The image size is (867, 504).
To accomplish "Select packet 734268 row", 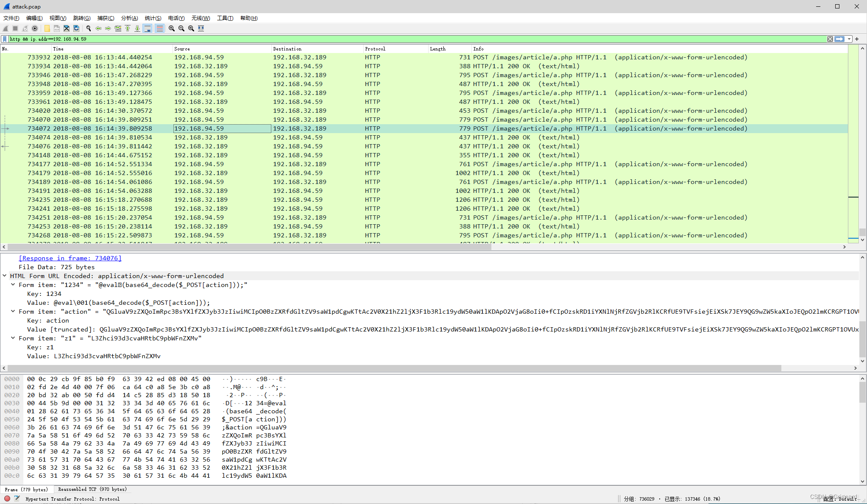I will click(x=424, y=235).
